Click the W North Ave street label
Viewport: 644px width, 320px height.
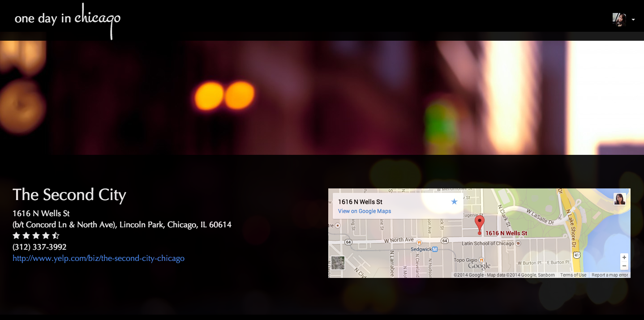399,240
